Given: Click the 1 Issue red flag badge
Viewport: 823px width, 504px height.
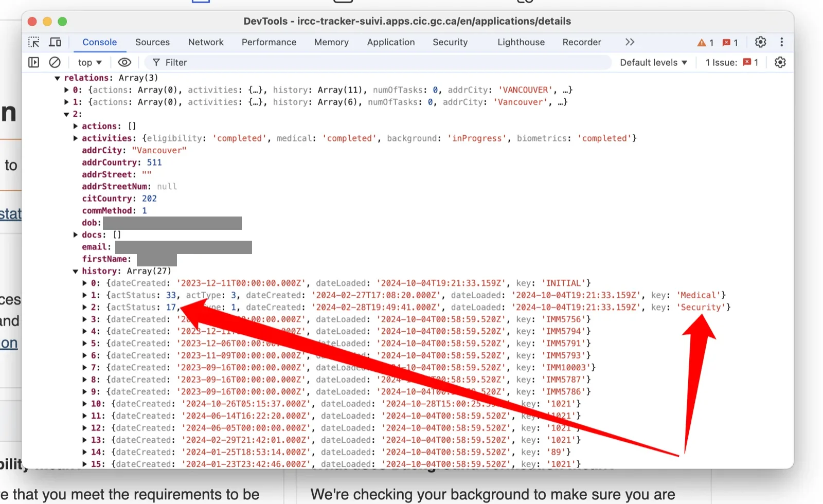Looking at the screenshot, I should 750,62.
